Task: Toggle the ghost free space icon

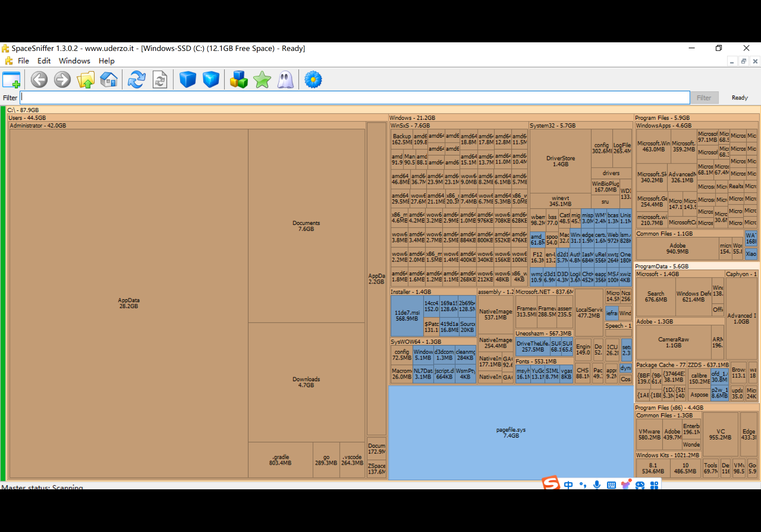Action: coord(285,79)
